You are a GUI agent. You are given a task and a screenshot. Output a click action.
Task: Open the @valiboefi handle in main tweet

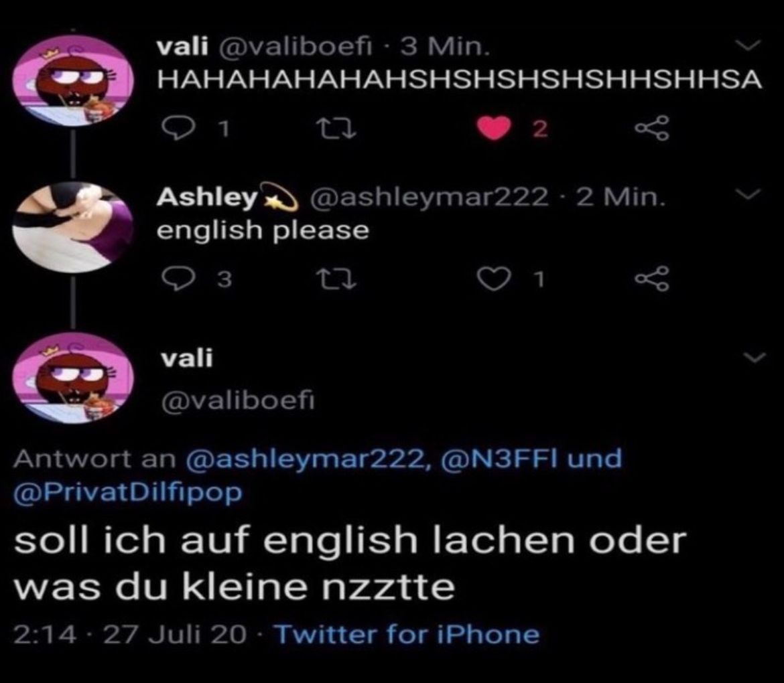pyautogui.click(x=238, y=400)
